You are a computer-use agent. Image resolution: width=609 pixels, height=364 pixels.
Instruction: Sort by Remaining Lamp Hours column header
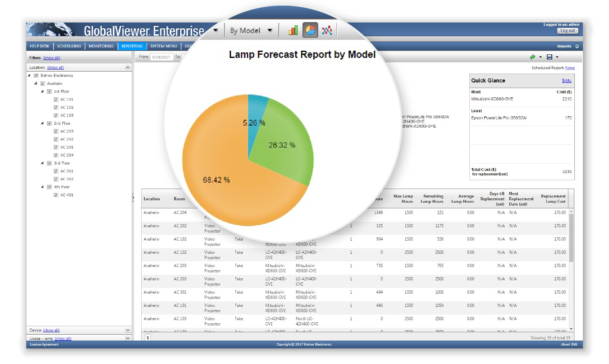coord(432,199)
